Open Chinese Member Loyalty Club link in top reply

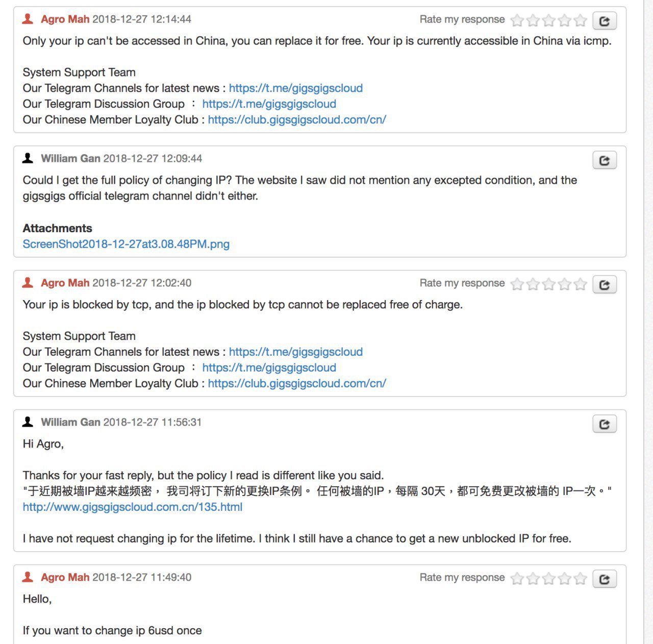tap(297, 119)
